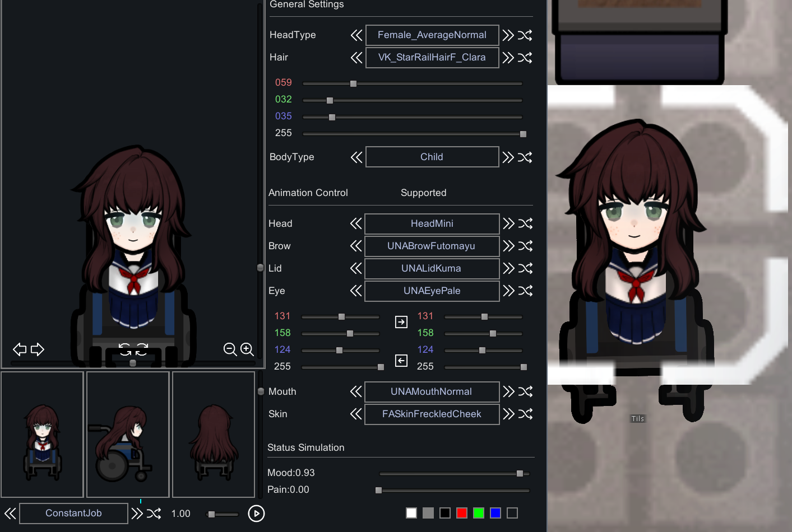The height and width of the screenshot is (532, 792).
Task: Randomize the Eye style
Action: [526, 291]
